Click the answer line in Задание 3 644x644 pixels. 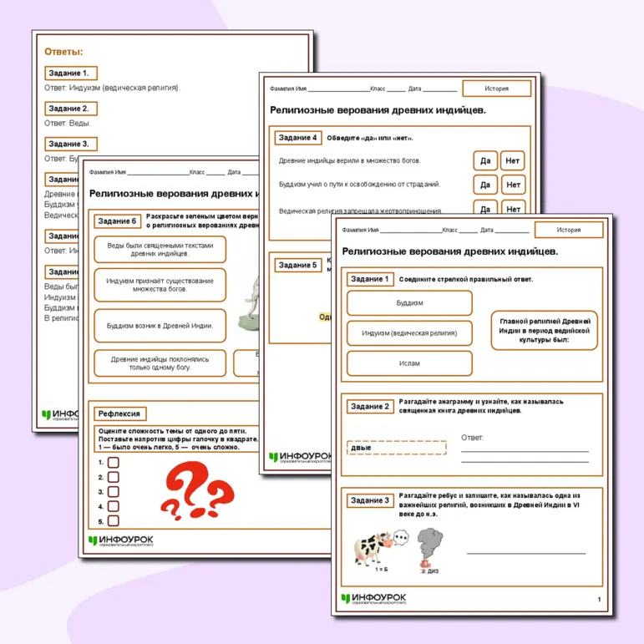pos(526,552)
